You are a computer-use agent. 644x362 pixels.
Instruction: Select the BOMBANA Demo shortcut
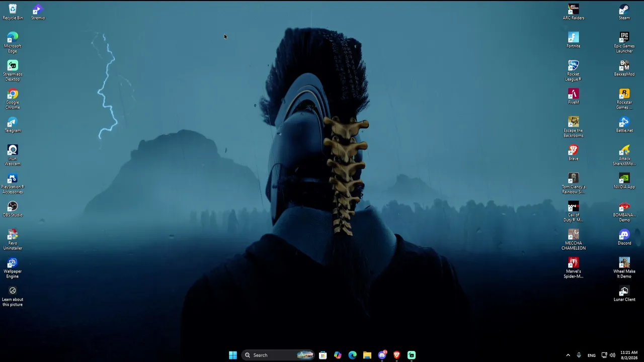(624, 212)
